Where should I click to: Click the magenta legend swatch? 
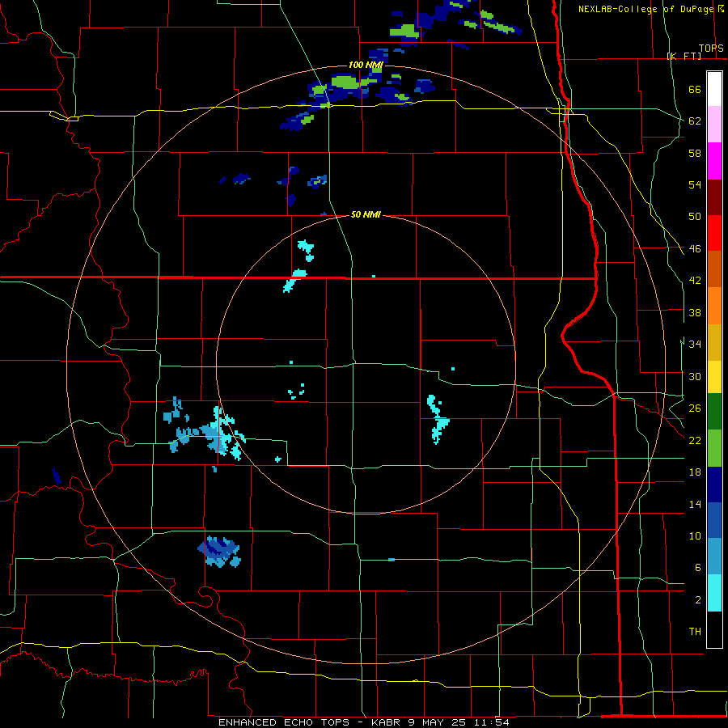[x=714, y=161]
